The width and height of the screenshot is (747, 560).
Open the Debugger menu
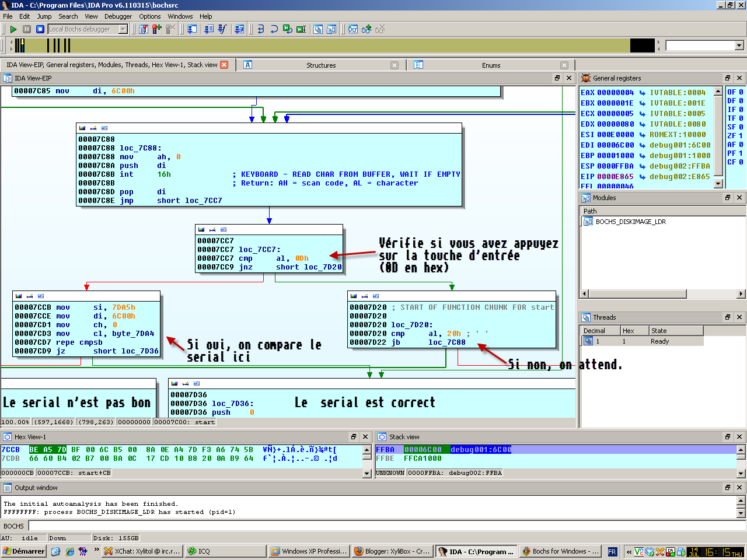(x=118, y=16)
